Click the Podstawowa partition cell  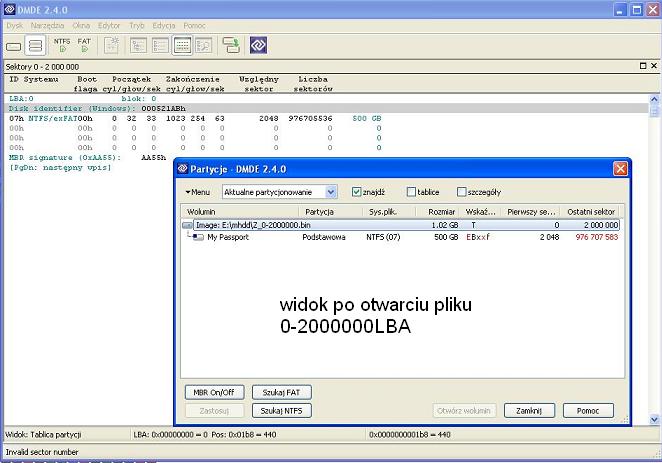pos(324,237)
